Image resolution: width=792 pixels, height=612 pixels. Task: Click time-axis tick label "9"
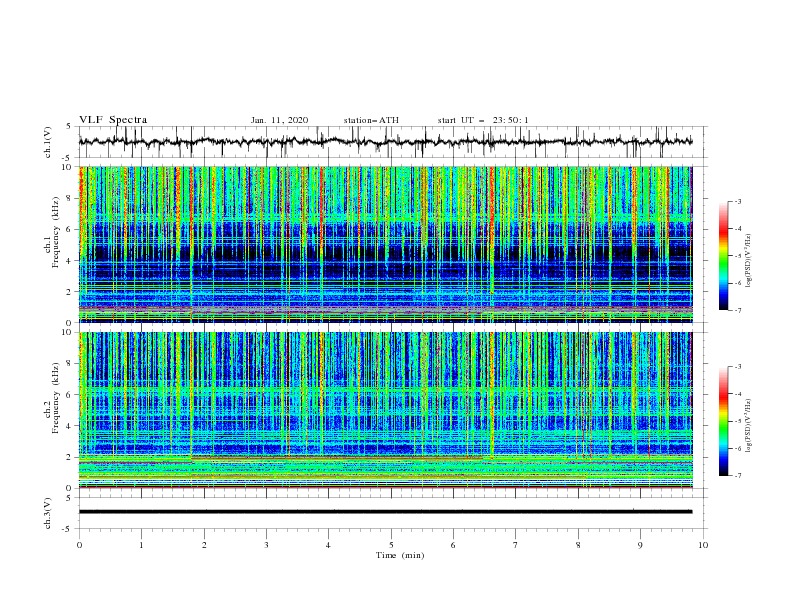click(x=640, y=545)
